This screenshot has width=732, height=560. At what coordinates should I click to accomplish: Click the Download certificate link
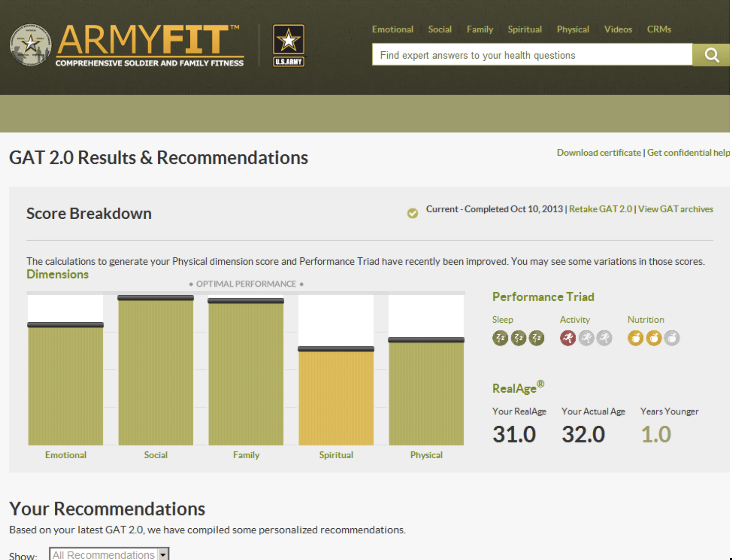[599, 153]
